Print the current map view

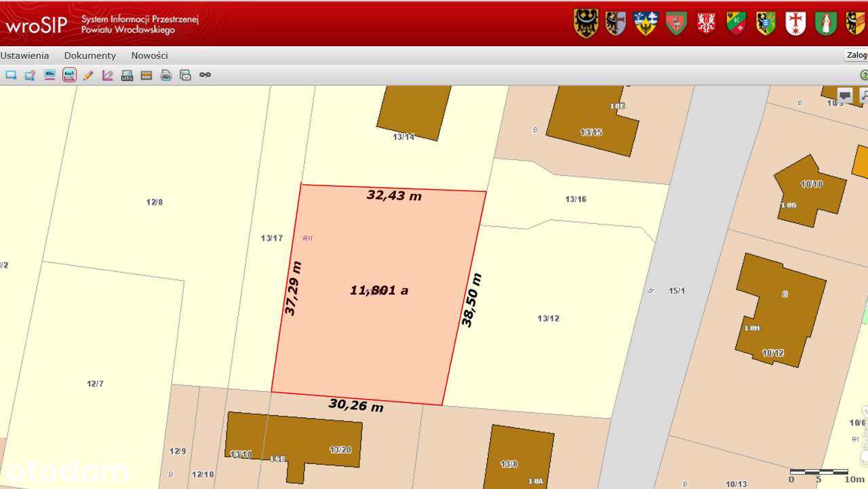tap(165, 75)
